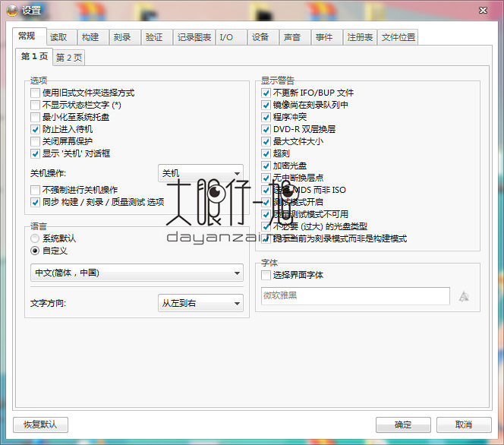Toggle 镜像尚在刻录队列中 warning
Viewport: 504px width, 445px height.
[x=304, y=105]
